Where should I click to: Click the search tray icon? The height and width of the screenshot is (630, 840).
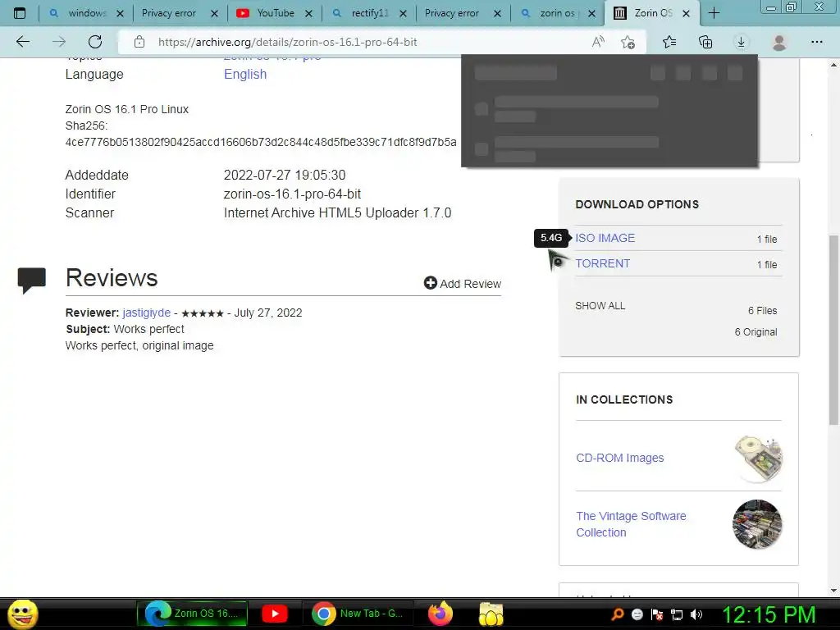point(618,614)
